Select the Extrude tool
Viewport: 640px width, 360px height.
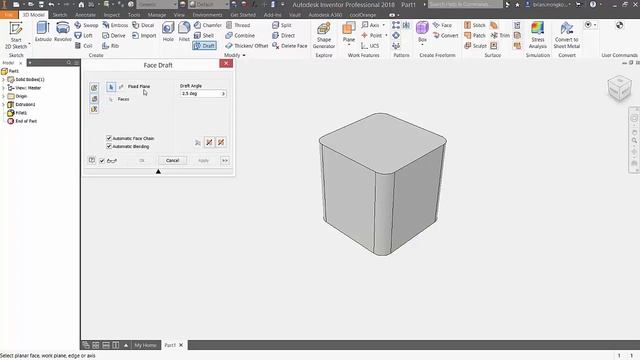pyautogui.click(x=43, y=32)
